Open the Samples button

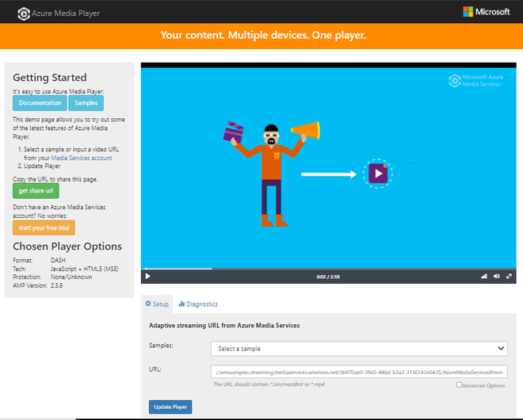click(86, 103)
